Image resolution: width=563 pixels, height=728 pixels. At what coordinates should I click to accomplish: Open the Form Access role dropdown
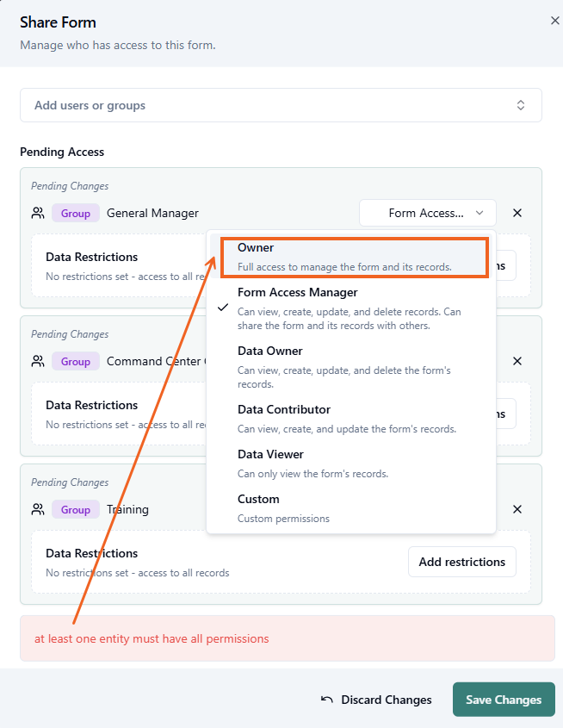pos(427,213)
